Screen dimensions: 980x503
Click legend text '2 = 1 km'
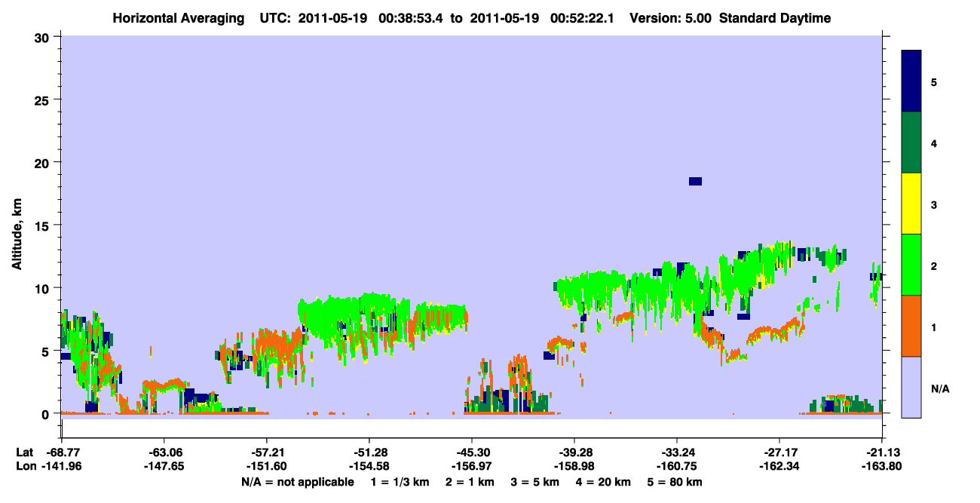coord(470,482)
